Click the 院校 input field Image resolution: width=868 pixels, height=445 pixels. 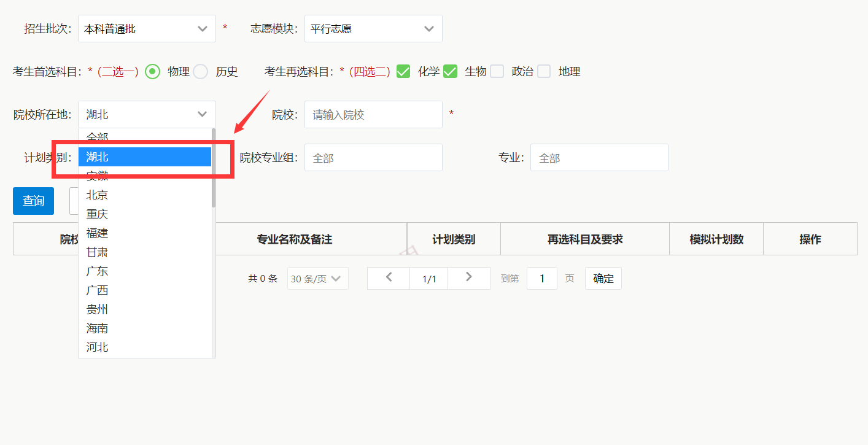click(373, 114)
